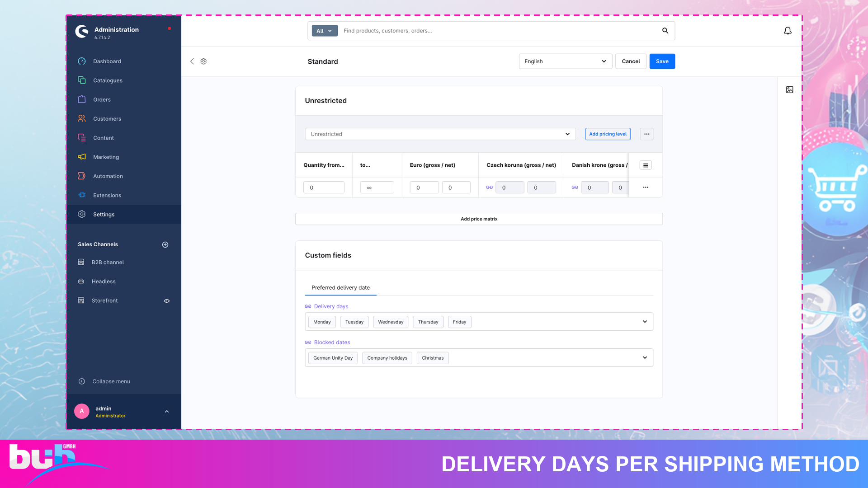868x488 pixels.
Task: Click the Catalogues sidebar icon
Action: [x=82, y=80]
